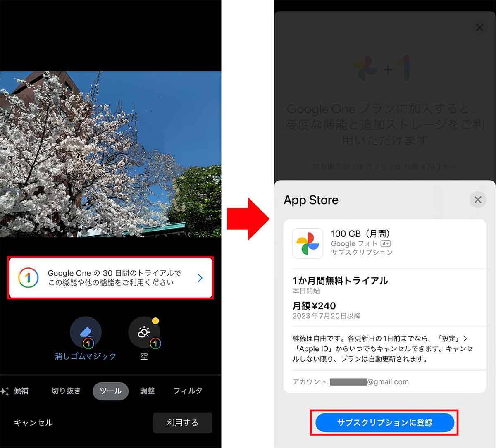Viewport: 496px width, 448px height.
Task: Select the Sky (空) tool icon
Action: [144, 333]
